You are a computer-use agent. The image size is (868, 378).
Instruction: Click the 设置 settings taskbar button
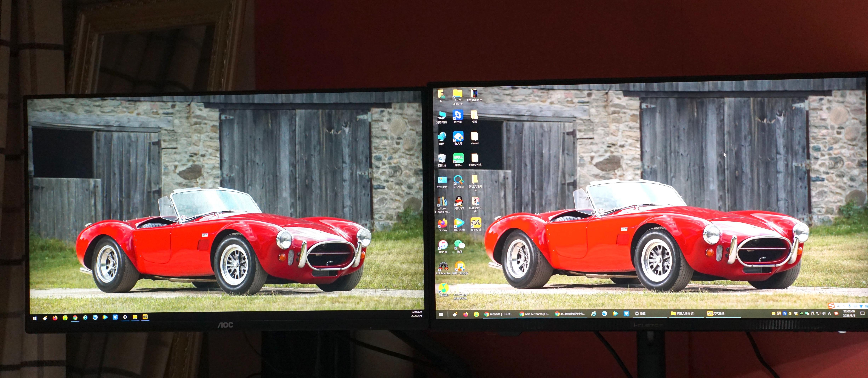(x=640, y=313)
